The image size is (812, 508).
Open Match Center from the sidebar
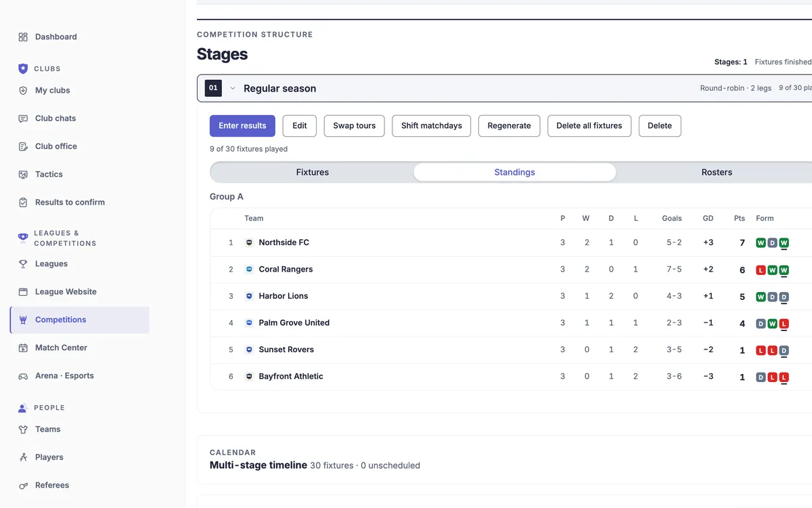80,348
